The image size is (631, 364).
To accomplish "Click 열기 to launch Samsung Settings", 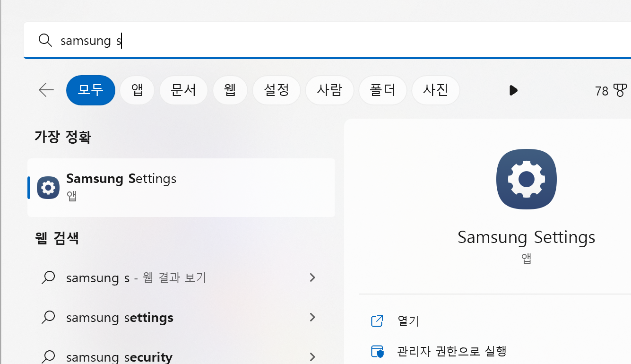I will pos(407,321).
